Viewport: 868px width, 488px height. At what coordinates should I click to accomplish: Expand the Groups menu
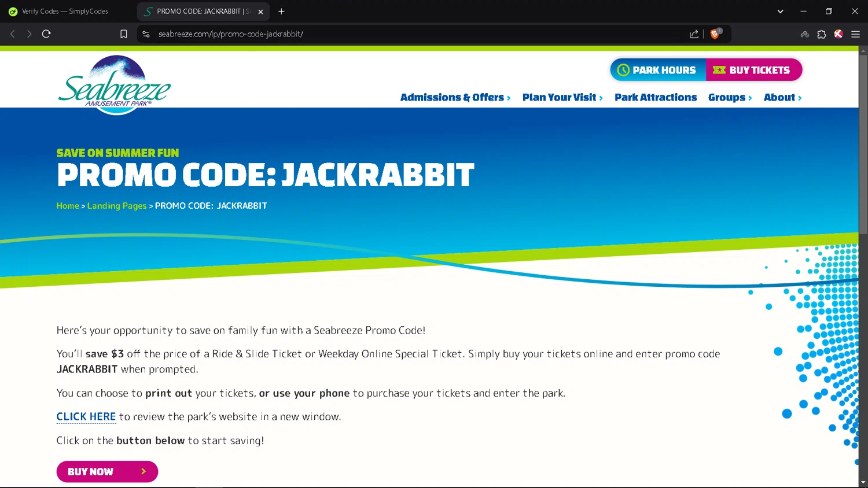[730, 97]
